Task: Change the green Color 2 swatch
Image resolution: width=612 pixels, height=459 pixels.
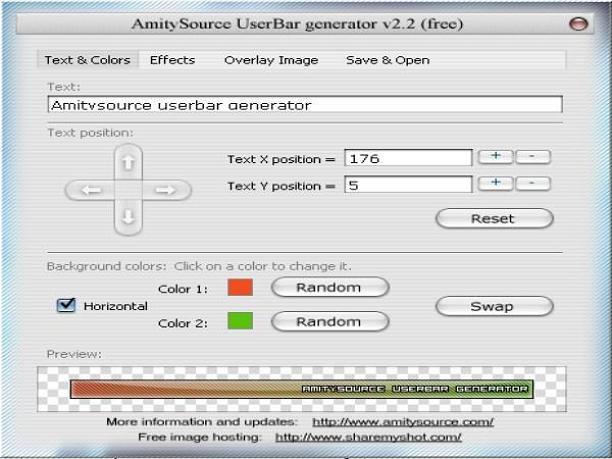Action: [240, 321]
